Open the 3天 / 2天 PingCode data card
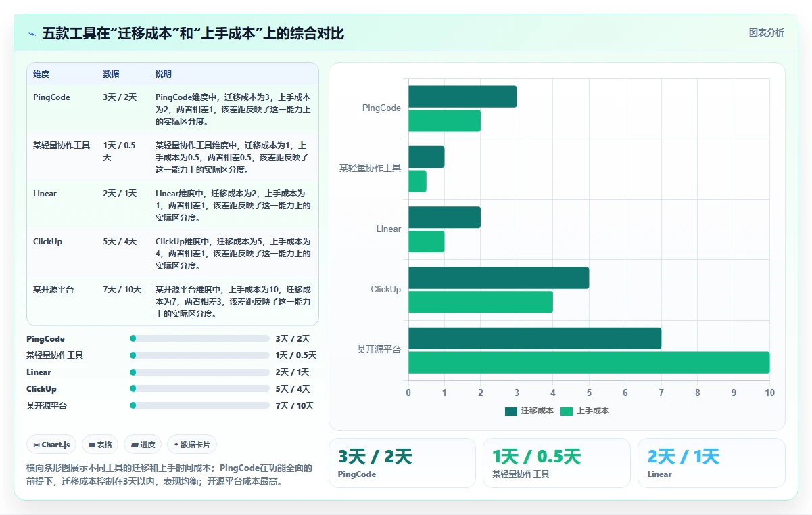This screenshot has height=515, width=812. click(402, 463)
